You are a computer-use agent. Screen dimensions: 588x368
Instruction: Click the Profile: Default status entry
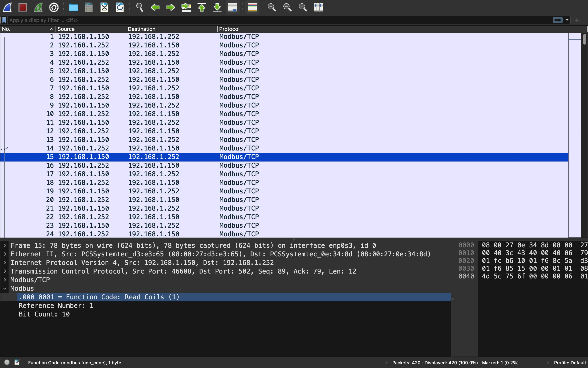tap(570, 363)
